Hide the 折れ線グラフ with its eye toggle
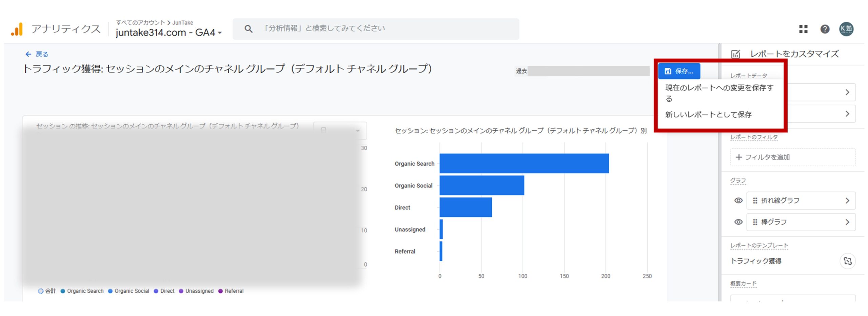The image size is (868, 316). [738, 200]
